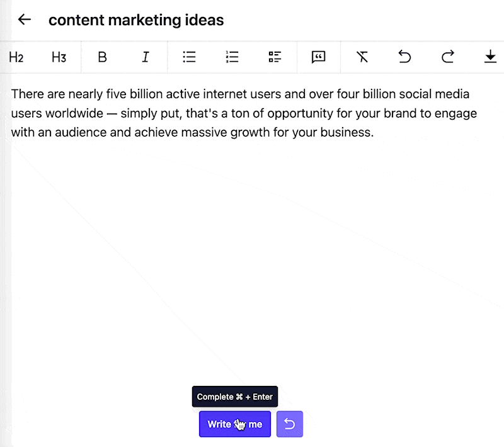This screenshot has height=447, width=504.
Task: Apply Heading 2 style
Action: pos(16,57)
